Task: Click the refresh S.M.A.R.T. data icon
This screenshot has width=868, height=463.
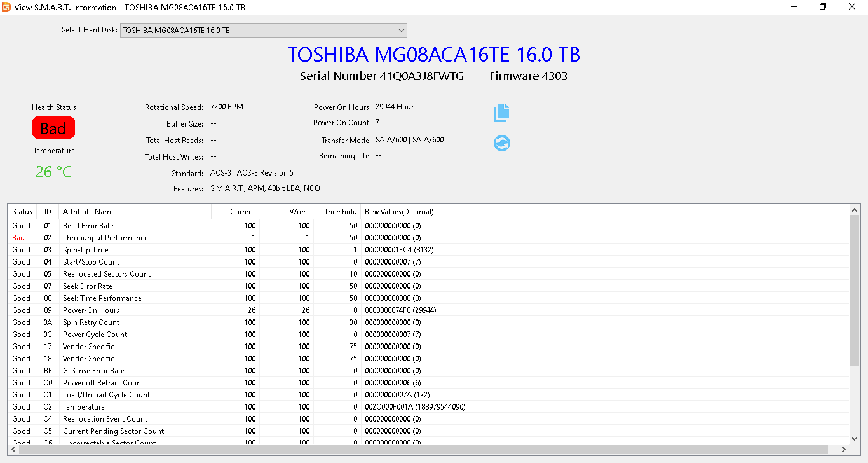Action: [x=502, y=143]
